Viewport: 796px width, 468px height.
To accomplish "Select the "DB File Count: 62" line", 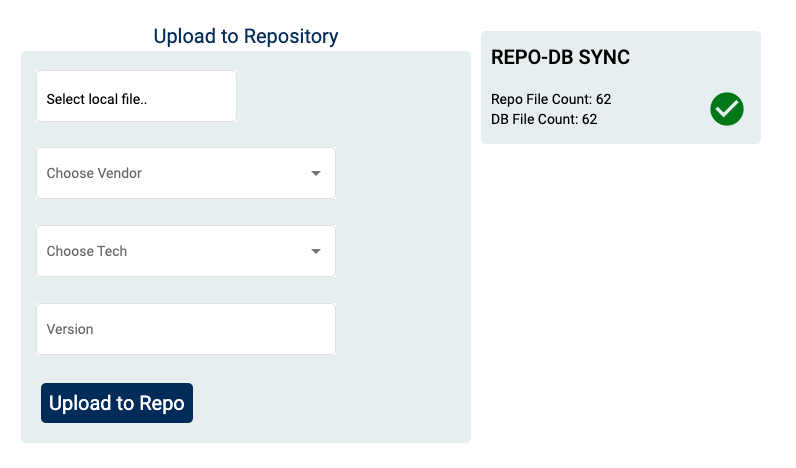I will 544,119.
